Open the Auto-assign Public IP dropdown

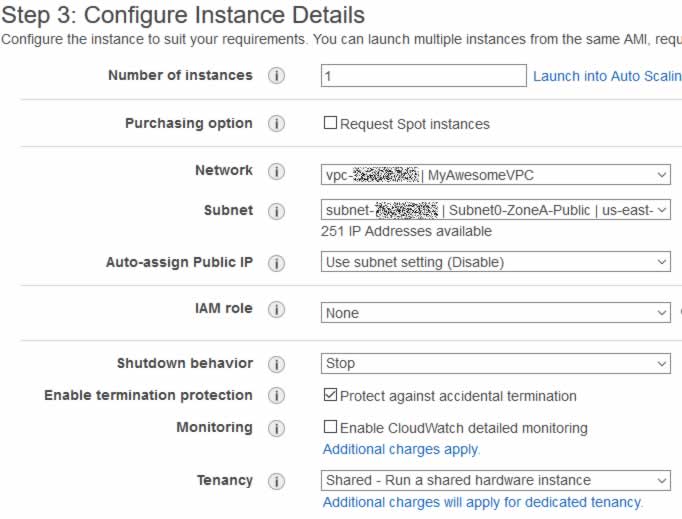496,262
